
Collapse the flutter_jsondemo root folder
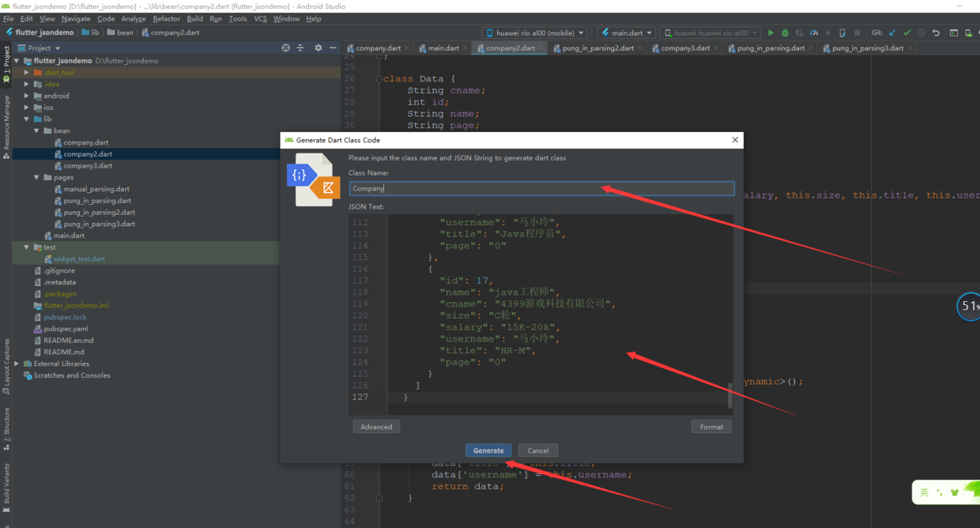tap(17, 61)
